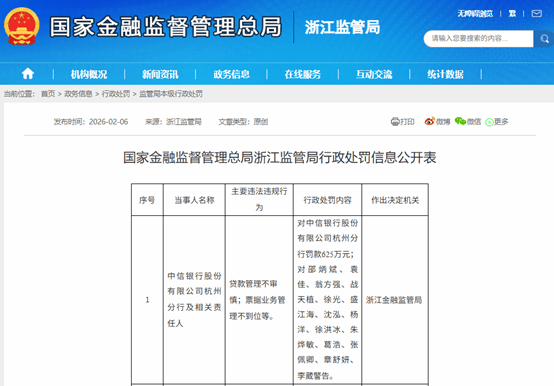Go to home via house icon

(28, 74)
